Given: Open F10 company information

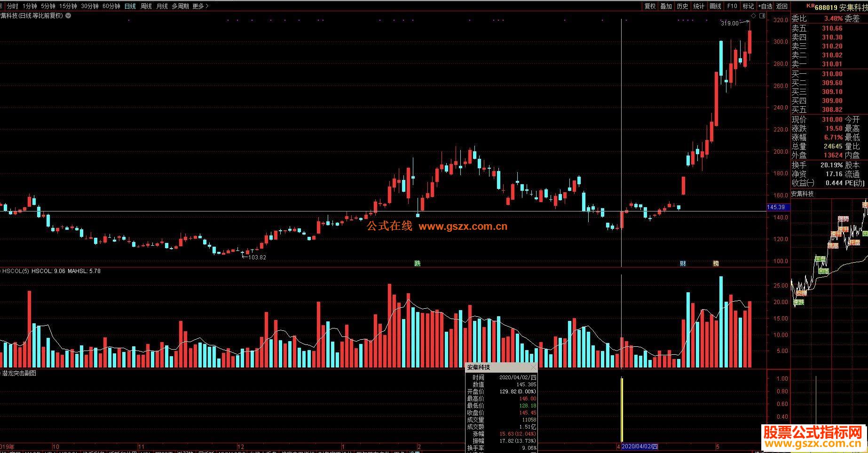Looking at the screenshot, I should click(x=732, y=6).
